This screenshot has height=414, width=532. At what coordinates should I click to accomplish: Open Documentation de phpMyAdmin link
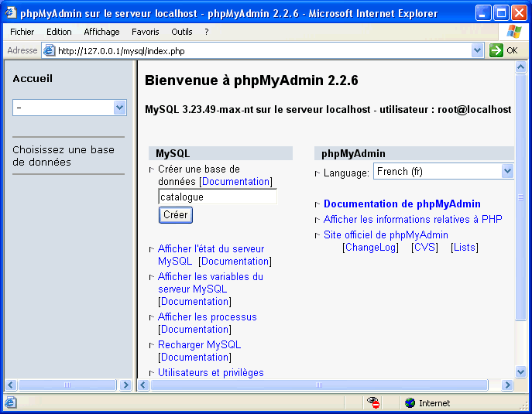402,204
